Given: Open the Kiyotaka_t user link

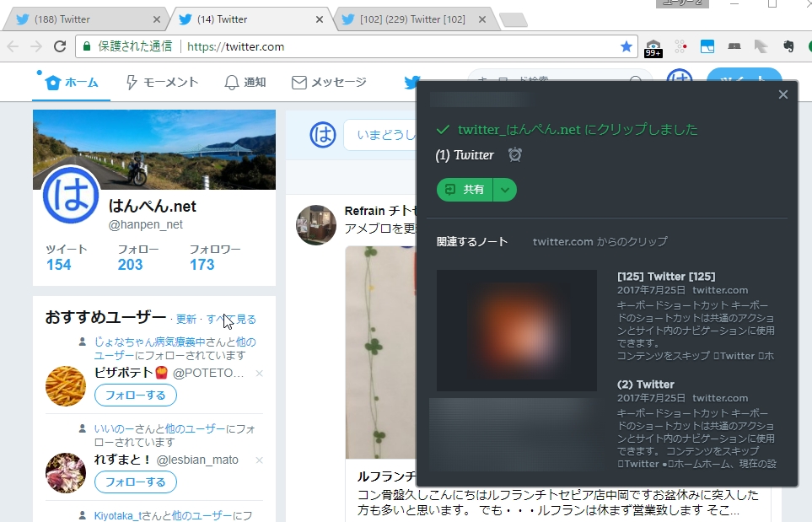Looking at the screenshot, I should (117, 516).
